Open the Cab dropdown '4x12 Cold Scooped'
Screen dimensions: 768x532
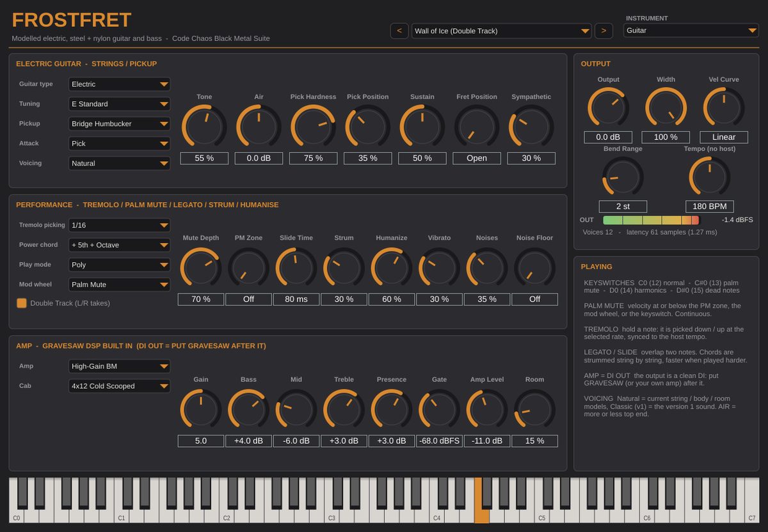(120, 386)
